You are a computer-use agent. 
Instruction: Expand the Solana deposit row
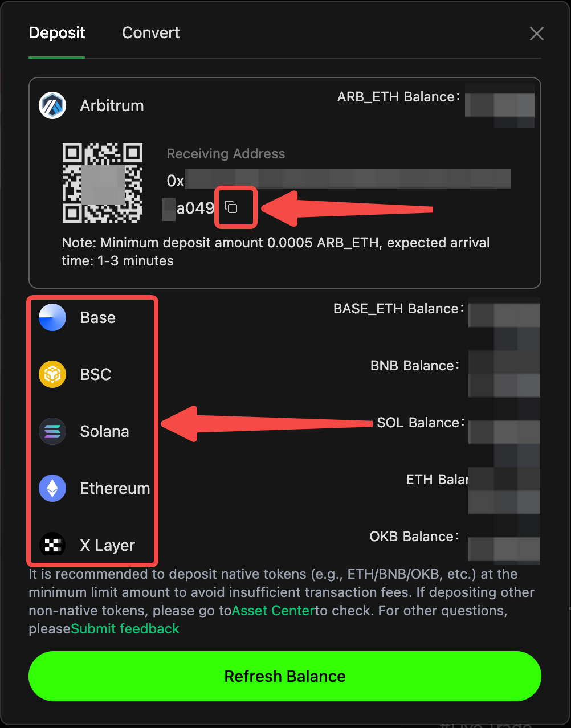285,431
